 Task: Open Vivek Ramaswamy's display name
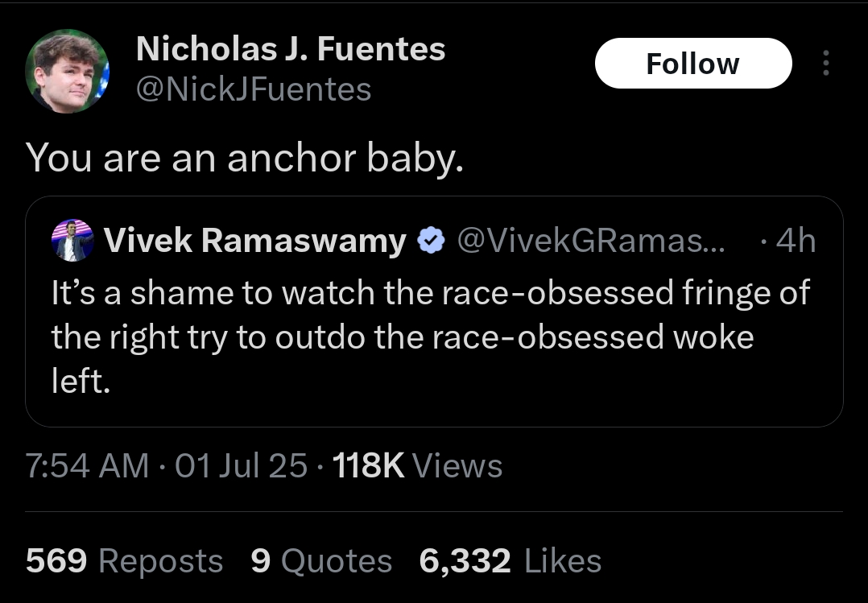tap(255, 241)
